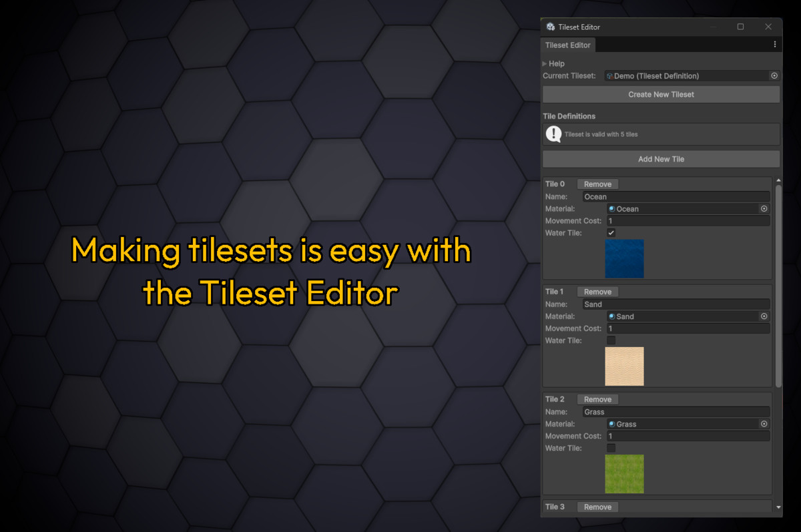Screen dimensions: 801x532
Task: Click the tile list vertical scrollbar thumb
Action: [x=778, y=287]
